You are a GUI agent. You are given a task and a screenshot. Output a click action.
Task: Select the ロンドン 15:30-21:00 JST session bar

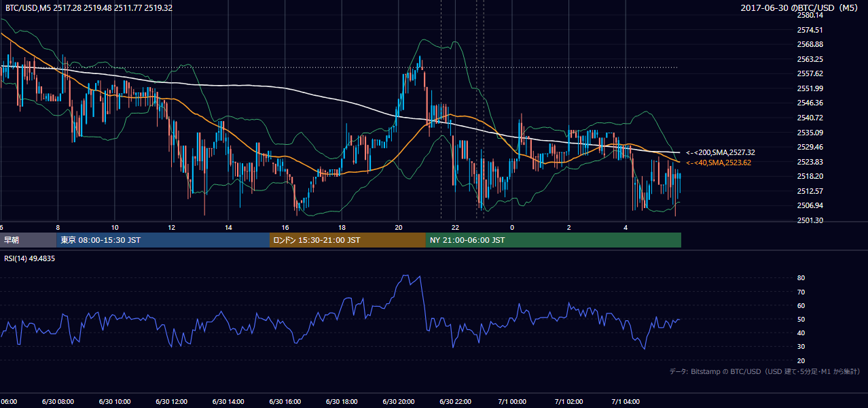(348, 240)
